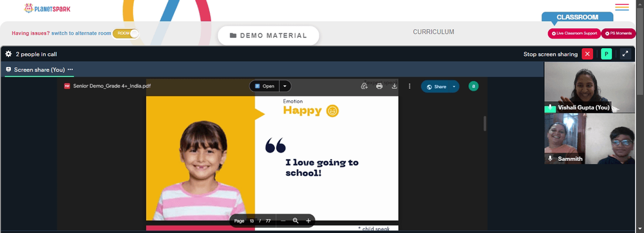Viewport: 644px width, 233px height.
Task: Switch to the CURRICULUM tab
Action: click(x=433, y=32)
